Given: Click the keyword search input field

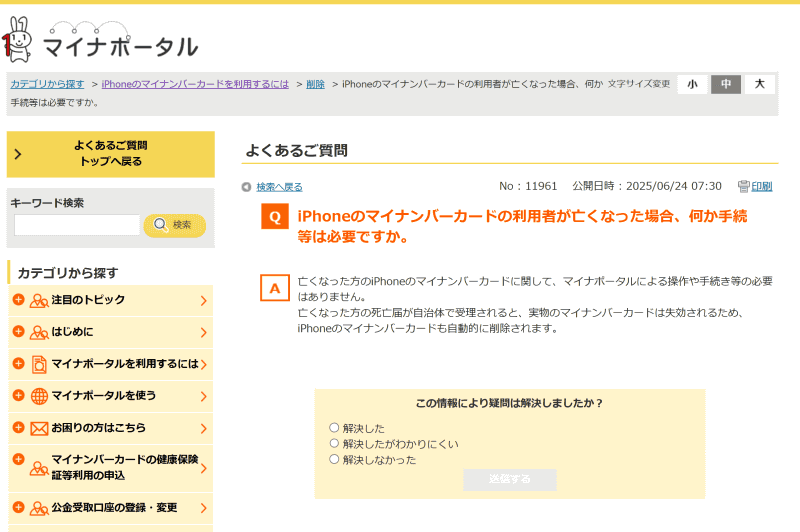Looking at the screenshot, I should click(77, 225).
